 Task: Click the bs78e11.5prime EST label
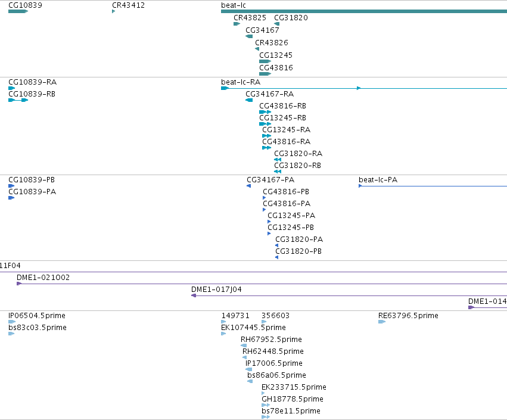(x=291, y=411)
